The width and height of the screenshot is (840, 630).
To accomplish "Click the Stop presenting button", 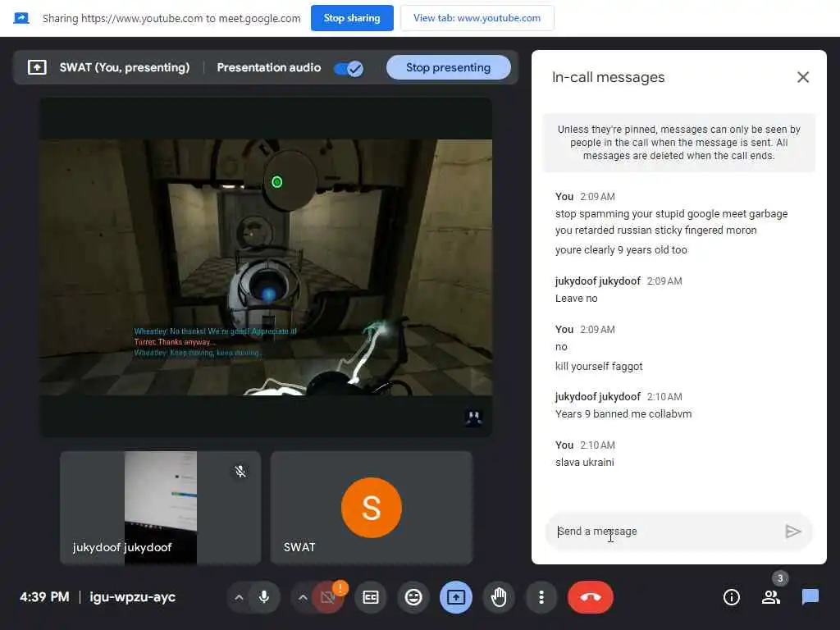I will pos(448,67).
